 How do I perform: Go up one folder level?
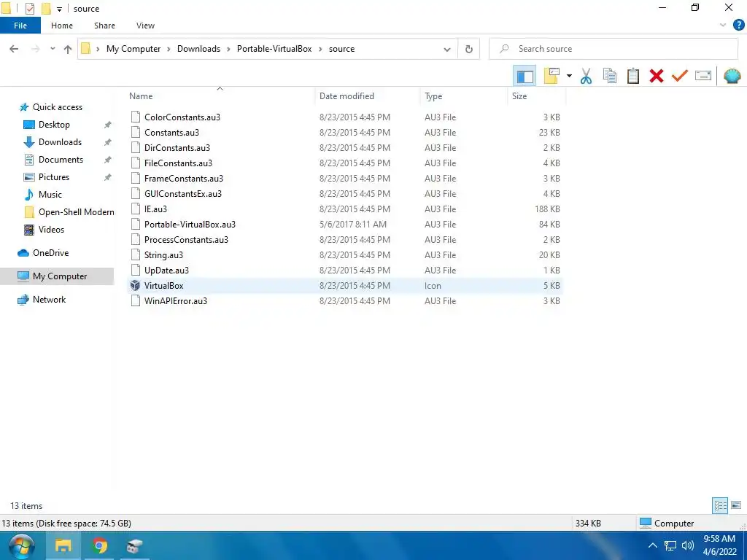68,49
